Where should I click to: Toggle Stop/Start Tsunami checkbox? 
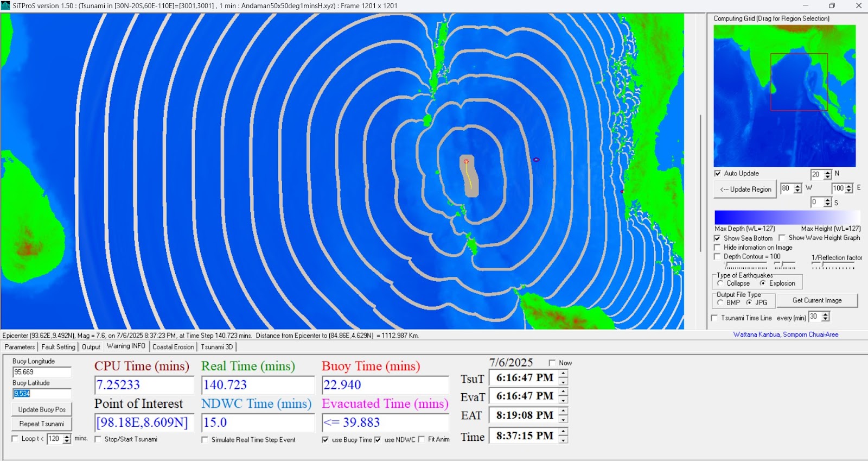tap(98, 439)
